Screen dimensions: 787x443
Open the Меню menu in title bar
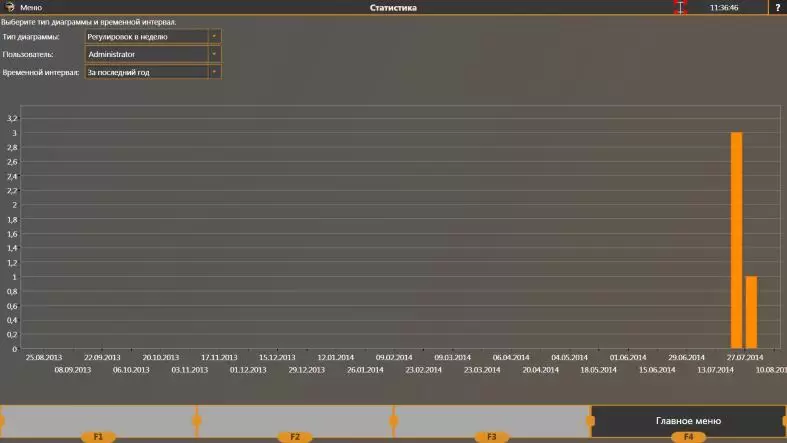31,7
